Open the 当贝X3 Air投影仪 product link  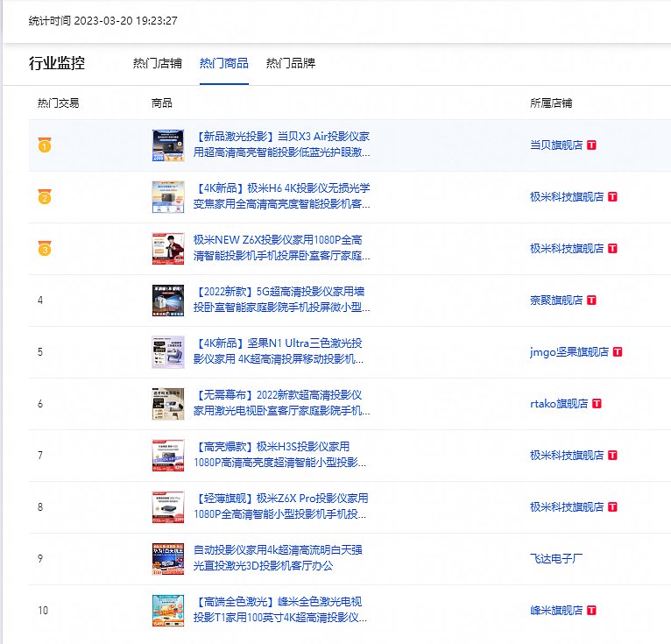click(x=281, y=145)
